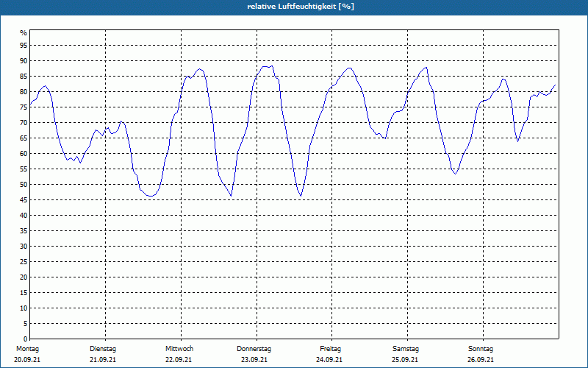Click the 0 y-axis origin value
This screenshot has width=588, height=368.
[26, 339]
